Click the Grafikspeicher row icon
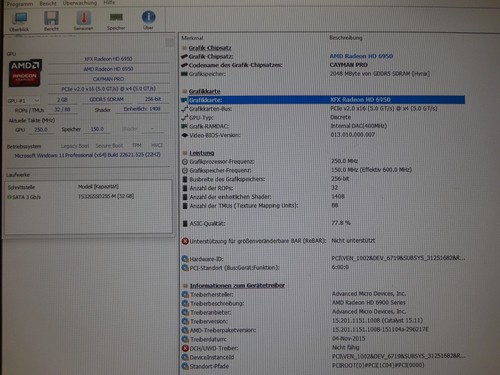This screenshot has width=500, height=375. (184, 74)
